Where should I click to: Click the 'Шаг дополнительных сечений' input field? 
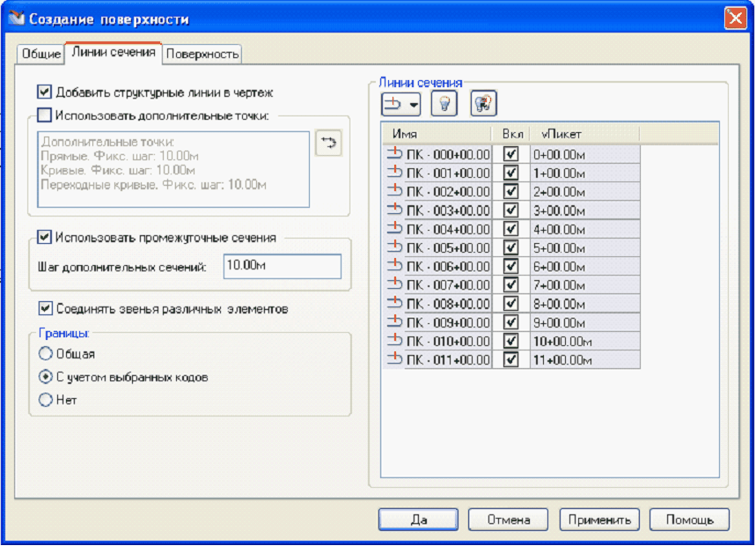click(x=282, y=267)
